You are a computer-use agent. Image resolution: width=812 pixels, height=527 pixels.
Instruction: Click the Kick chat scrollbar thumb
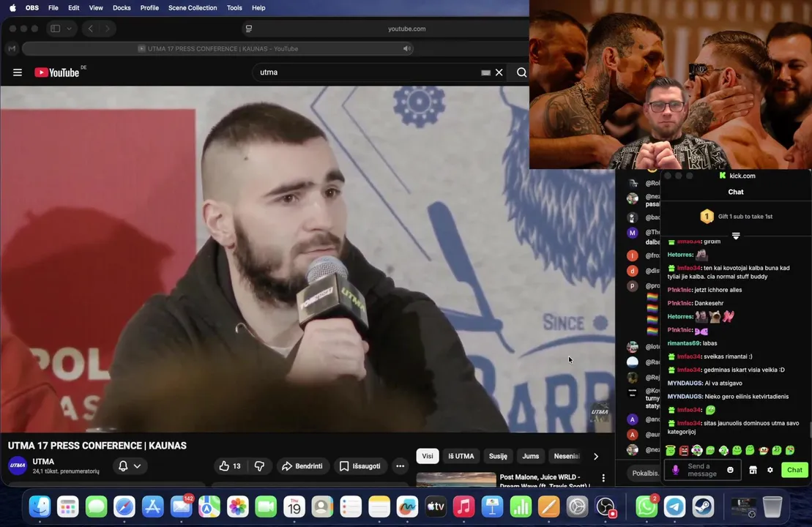coord(810,429)
